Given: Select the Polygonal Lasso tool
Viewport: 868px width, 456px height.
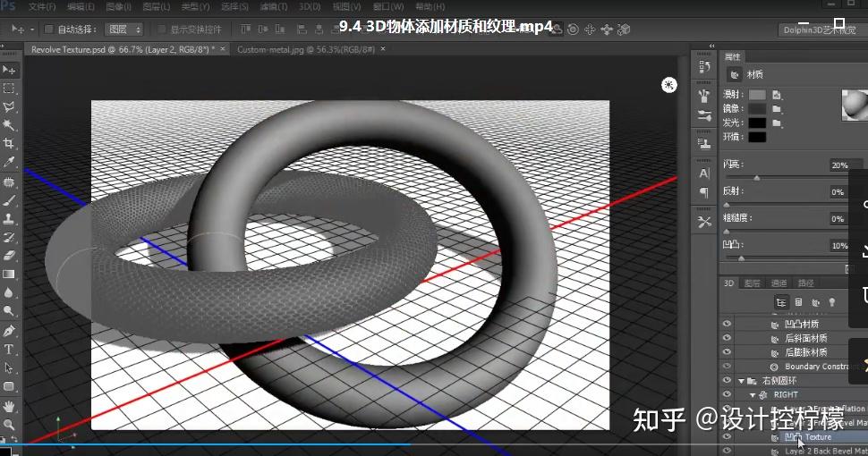Looking at the screenshot, I should pos(9,106).
